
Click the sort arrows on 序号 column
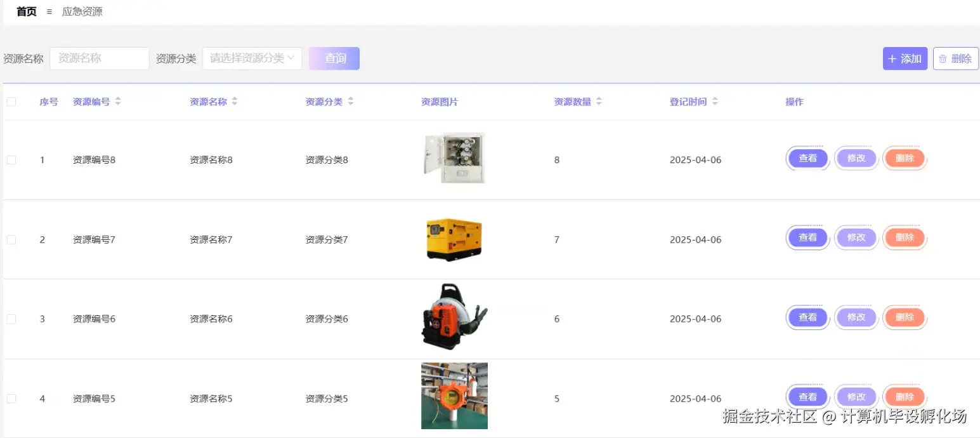[62, 101]
